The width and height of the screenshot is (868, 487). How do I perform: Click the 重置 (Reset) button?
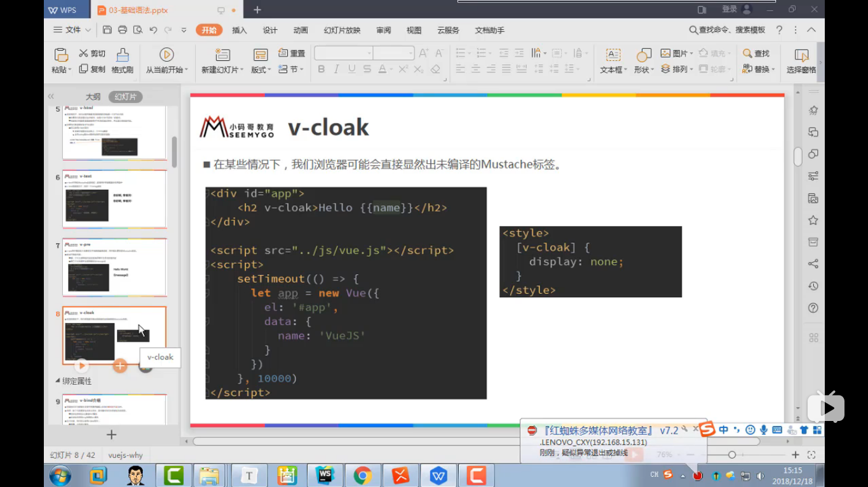pyautogui.click(x=292, y=53)
